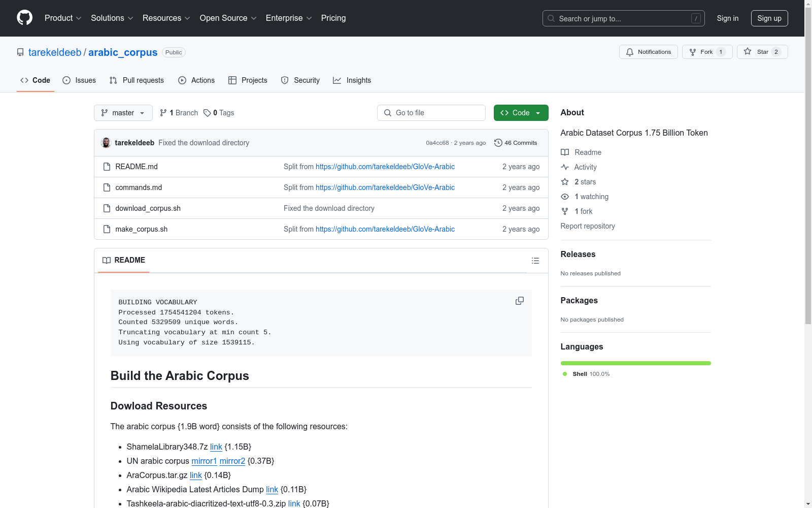Open the tarekeldeeb owner profile link
Image resolution: width=812 pixels, height=508 pixels.
click(x=55, y=52)
